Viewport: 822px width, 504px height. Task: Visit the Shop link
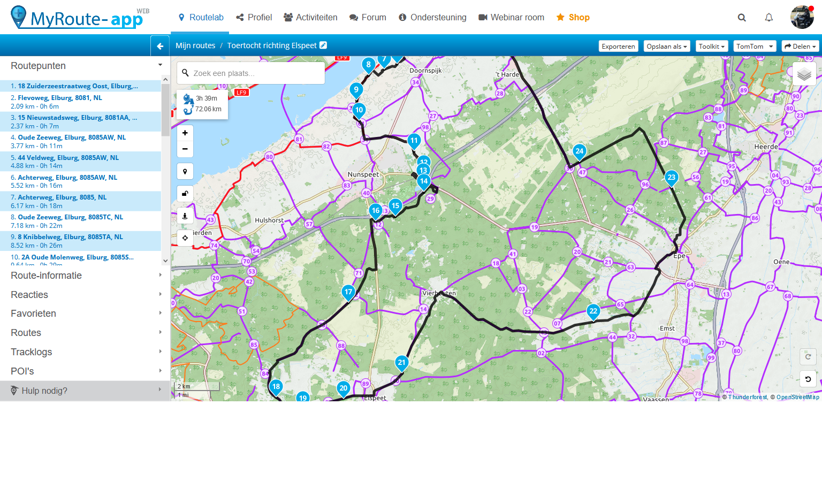tap(573, 18)
